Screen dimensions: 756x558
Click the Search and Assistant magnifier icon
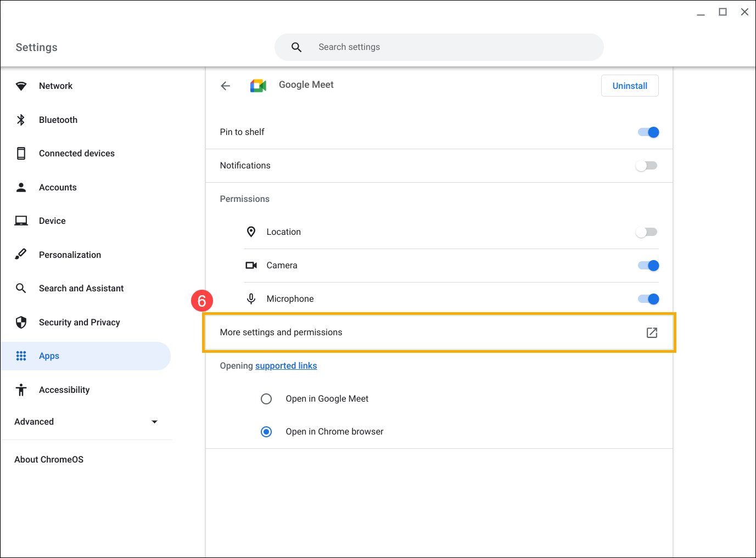[21, 288]
